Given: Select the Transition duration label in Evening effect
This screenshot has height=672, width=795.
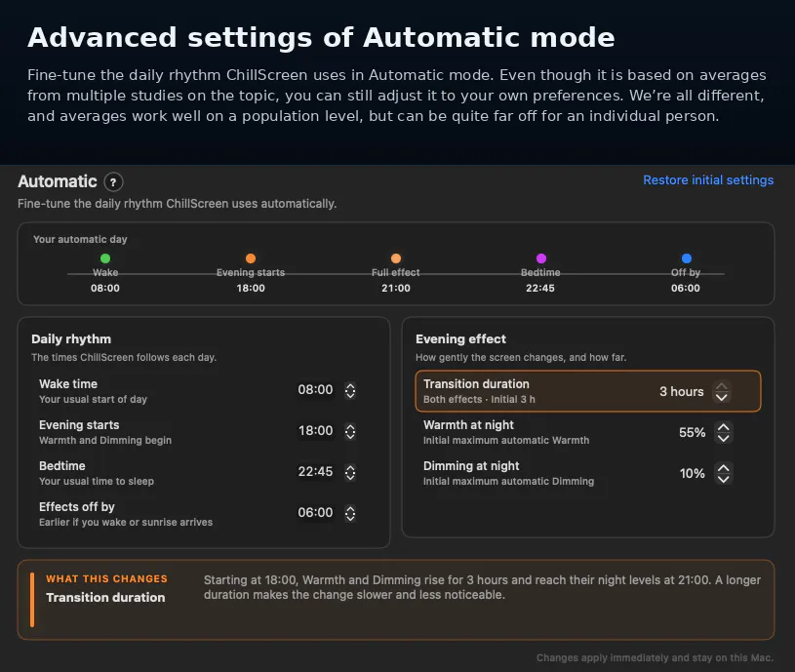Looking at the screenshot, I should pyautogui.click(x=476, y=384).
